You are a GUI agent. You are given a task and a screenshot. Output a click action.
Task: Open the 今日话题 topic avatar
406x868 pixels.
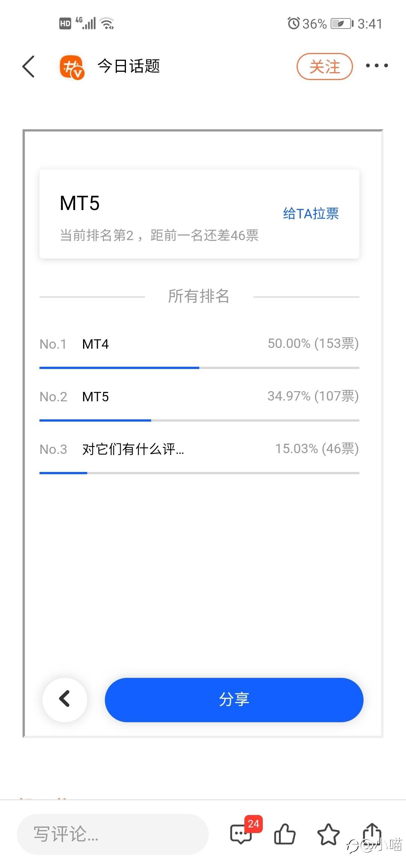[71, 67]
